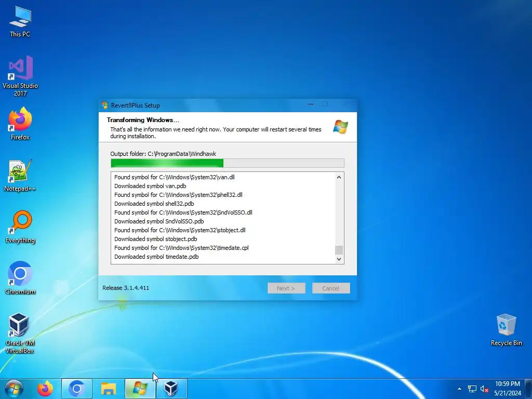
Task: Open Everything search desktop shortcut
Action: click(x=20, y=227)
